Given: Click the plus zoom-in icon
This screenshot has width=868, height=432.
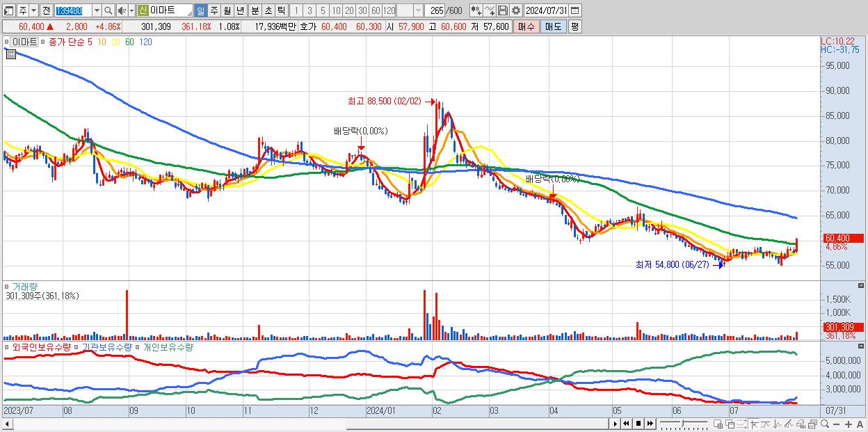Looking at the screenshot, I should 849,424.
